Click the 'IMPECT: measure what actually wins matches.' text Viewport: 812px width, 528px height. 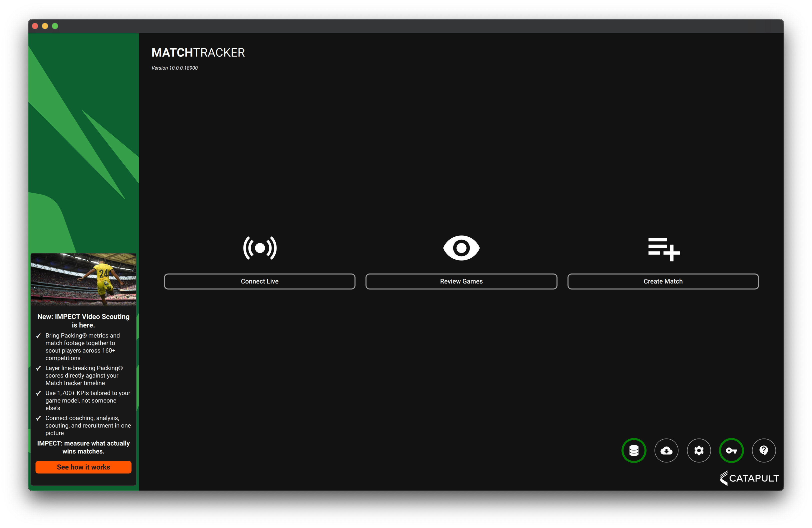pos(83,447)
